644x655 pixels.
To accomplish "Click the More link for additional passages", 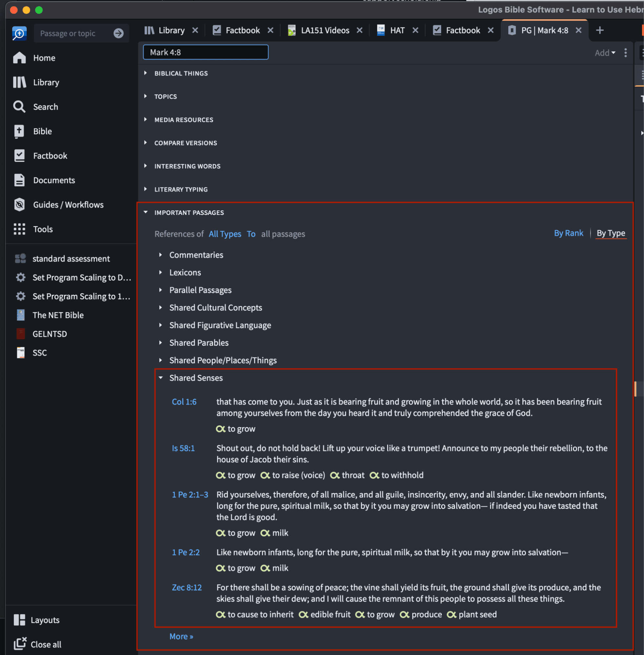I will pyautogui.click(x=181, y=636).
